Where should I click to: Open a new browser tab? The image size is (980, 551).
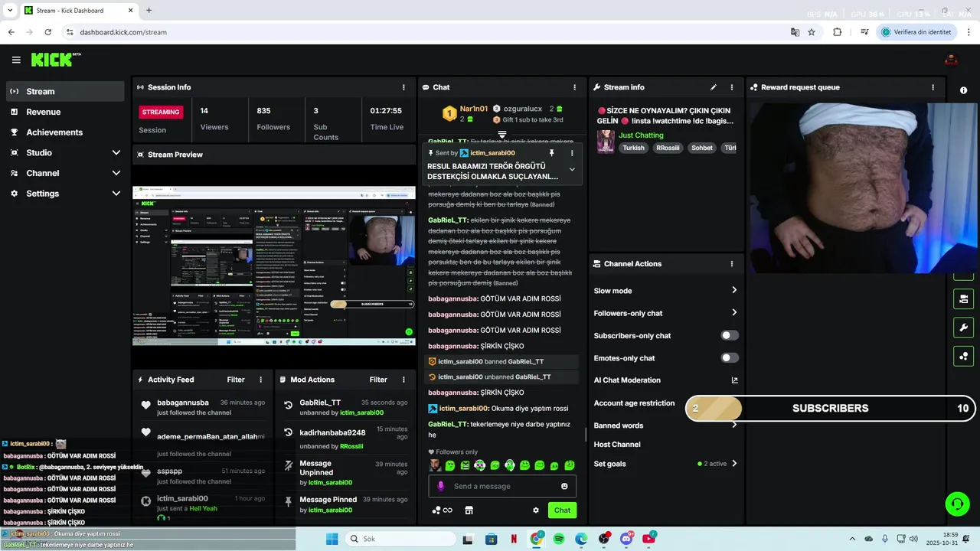click(149, 11)
